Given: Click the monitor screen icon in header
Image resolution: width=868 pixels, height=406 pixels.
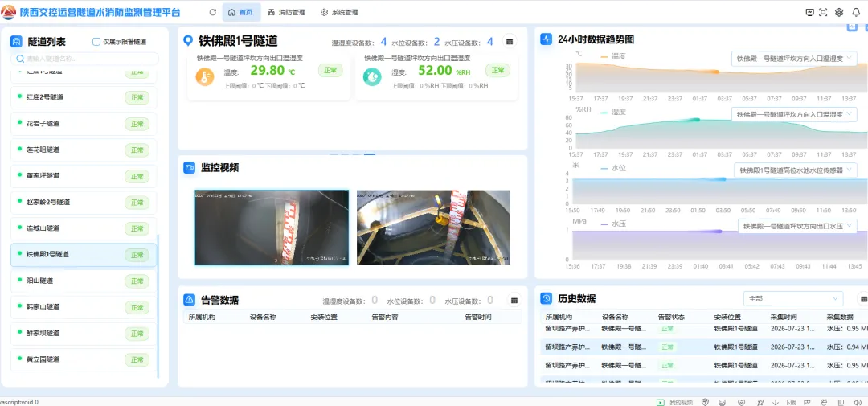Looking at the screenshot, I should coord(809,12).
